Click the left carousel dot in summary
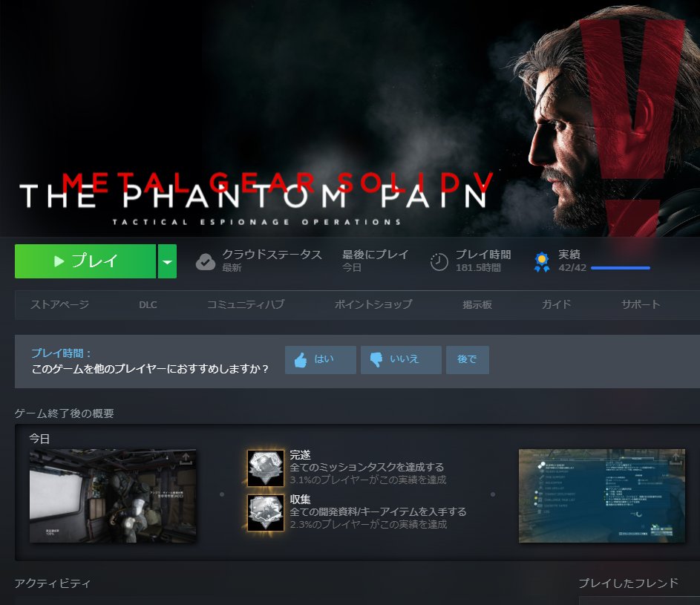The image size is (700, 605). (x=222, y=494)
